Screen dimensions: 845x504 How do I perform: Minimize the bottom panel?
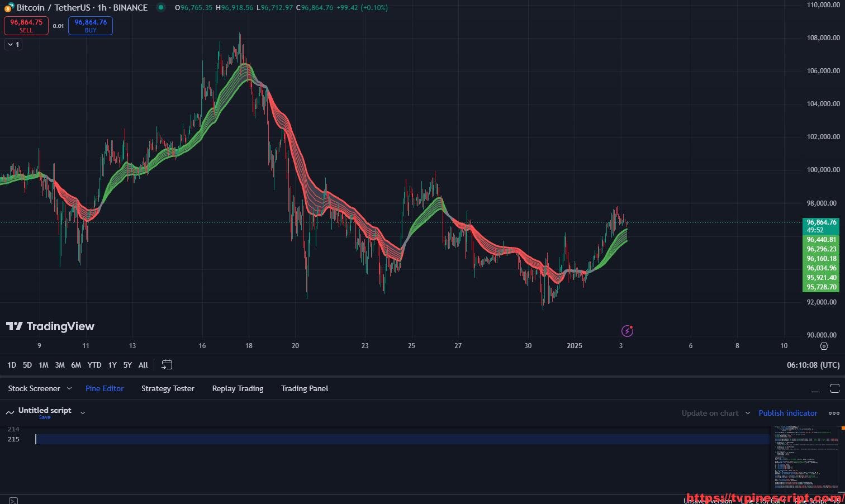click(815, 389)
